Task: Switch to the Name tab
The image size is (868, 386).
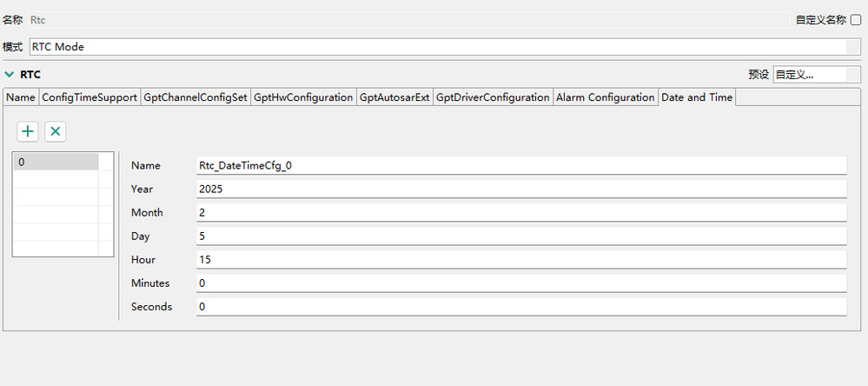Action: click(21, 97)
